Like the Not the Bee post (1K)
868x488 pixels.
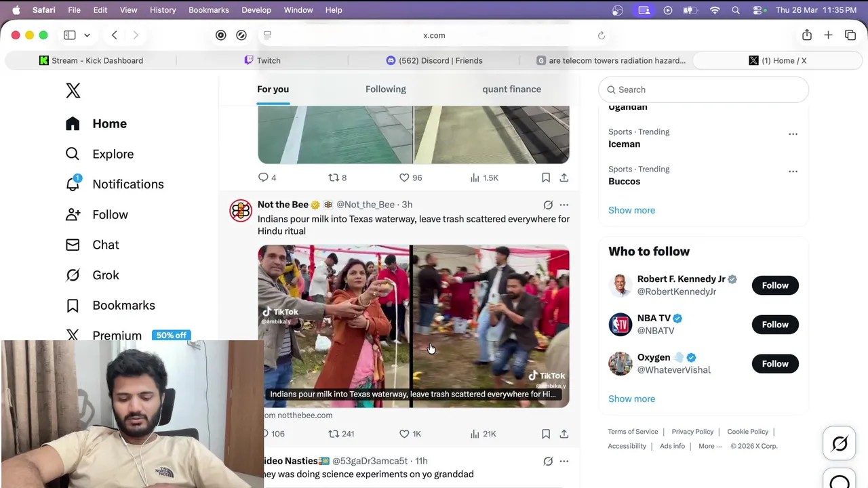pos(410,434)
